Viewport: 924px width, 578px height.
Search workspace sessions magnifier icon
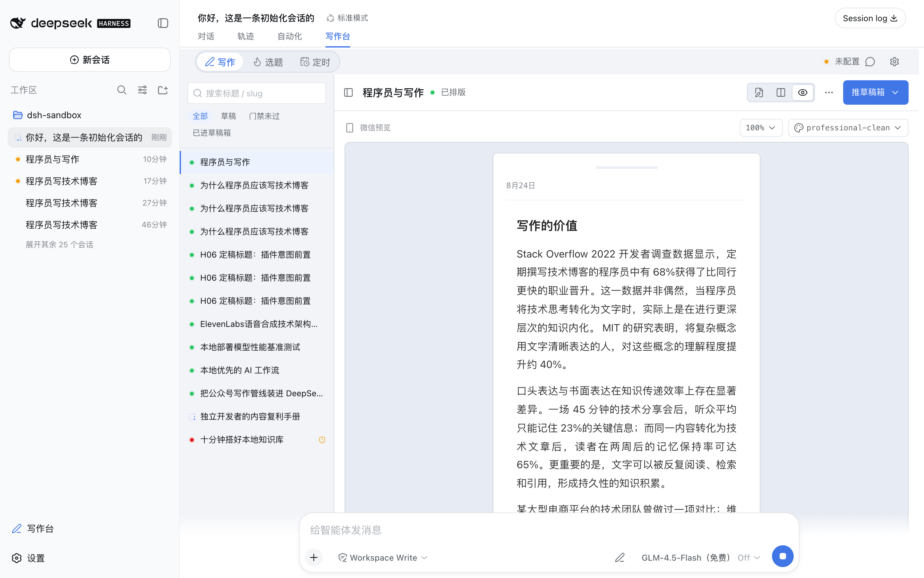click(x=122, y=90)
